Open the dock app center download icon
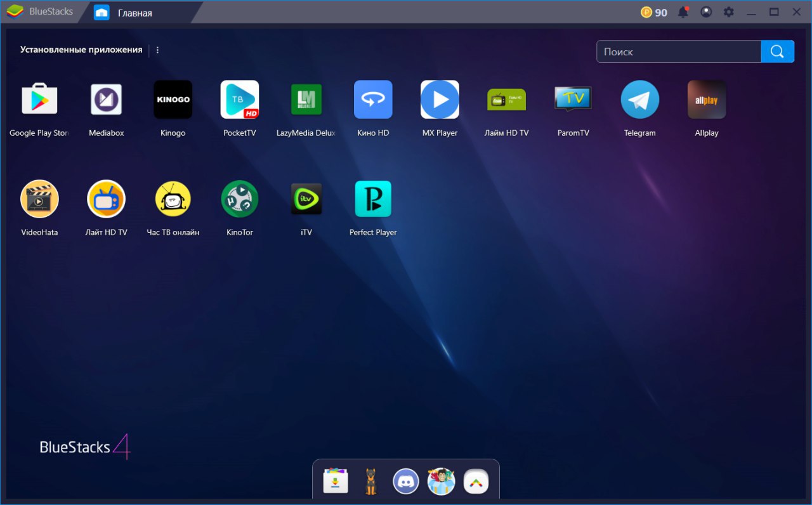This screenshot has width=812, height=505. (x=336, y=482)
